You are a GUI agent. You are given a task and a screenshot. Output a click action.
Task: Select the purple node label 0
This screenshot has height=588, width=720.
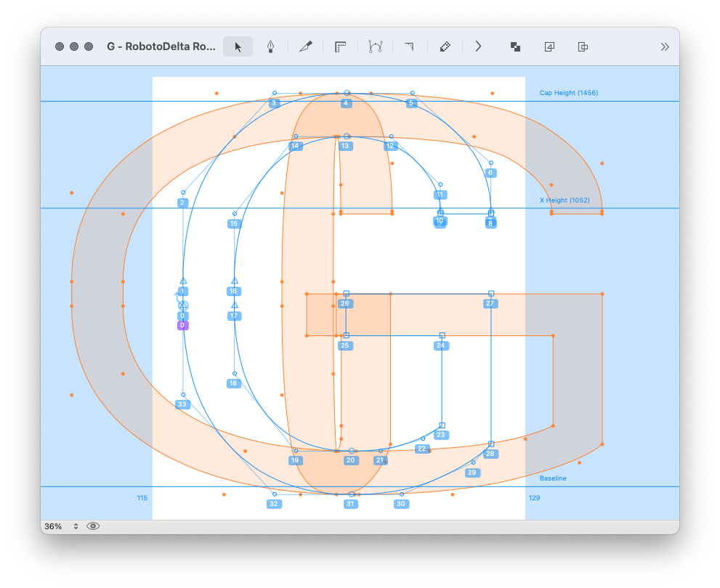click(x=182, y=326)
